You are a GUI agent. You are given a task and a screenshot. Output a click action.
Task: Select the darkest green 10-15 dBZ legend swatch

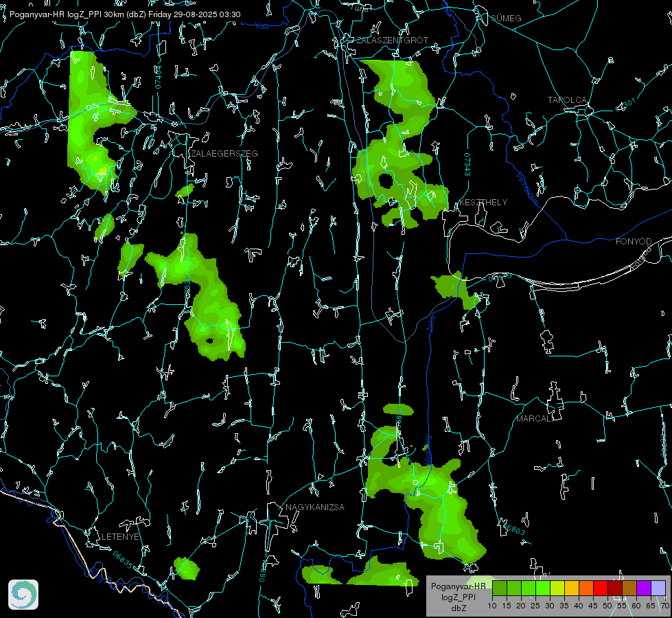tap(500, 588)
